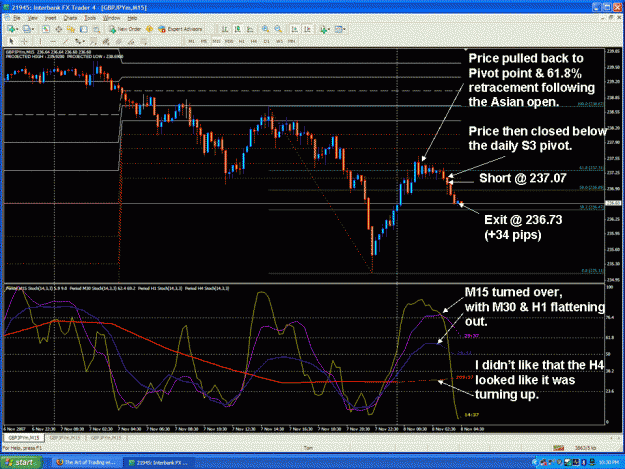
Task: Expand the periods/templates dropdown arrow
Action: (344, 29)
